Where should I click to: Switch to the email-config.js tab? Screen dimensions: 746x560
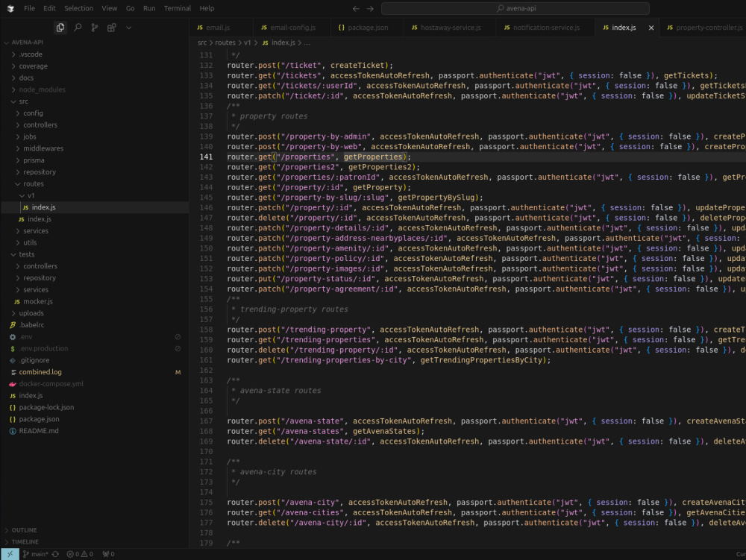tap(292, 28)
